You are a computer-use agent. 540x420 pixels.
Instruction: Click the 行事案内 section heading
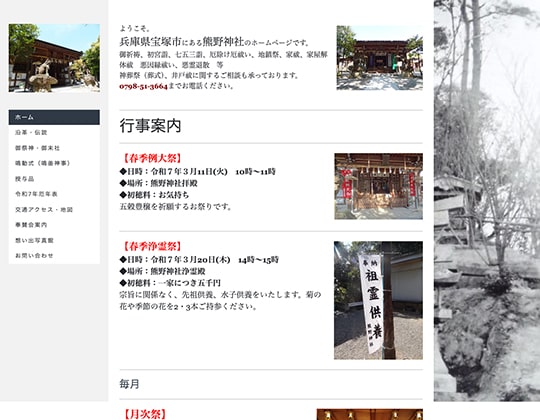click(x=150, y=126)
